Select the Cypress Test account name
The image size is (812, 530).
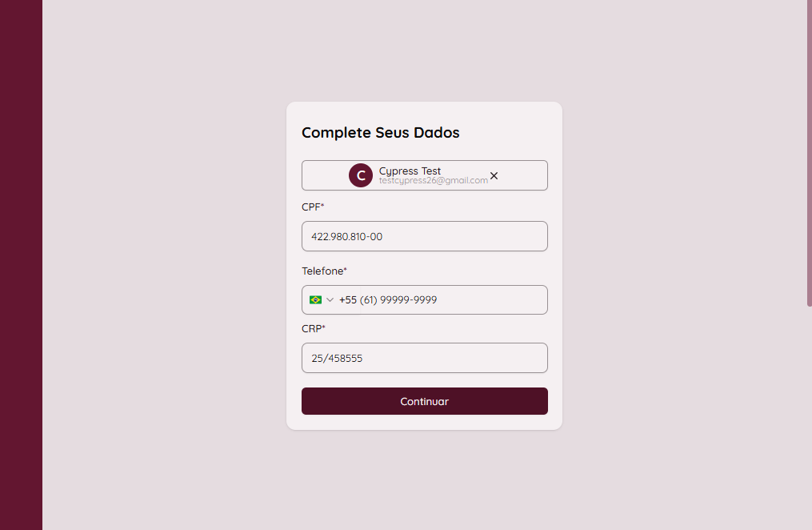pyautogui.click(x=410, y=171)
